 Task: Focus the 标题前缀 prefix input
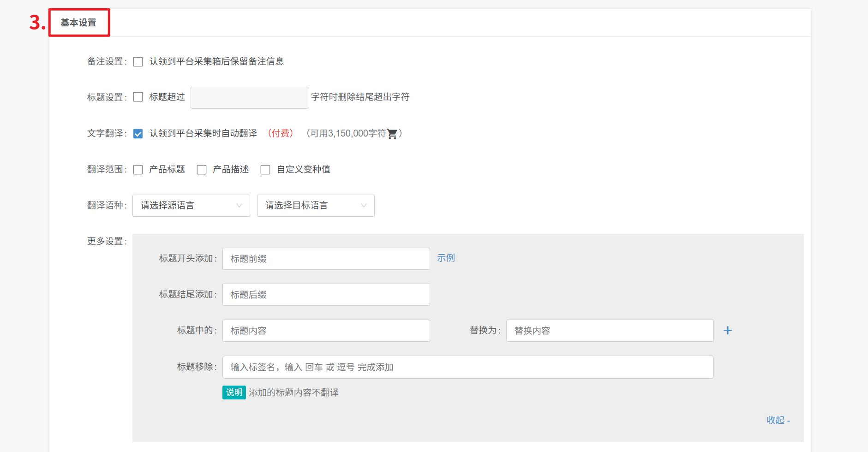click(x=326, y=259)
